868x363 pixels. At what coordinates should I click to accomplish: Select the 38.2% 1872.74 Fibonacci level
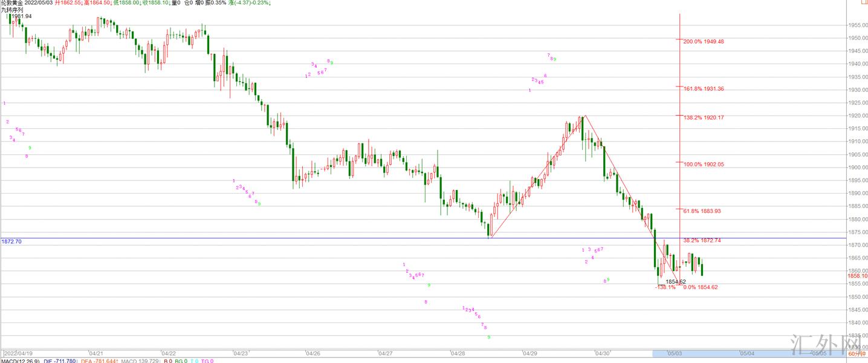tap(702, 240)
